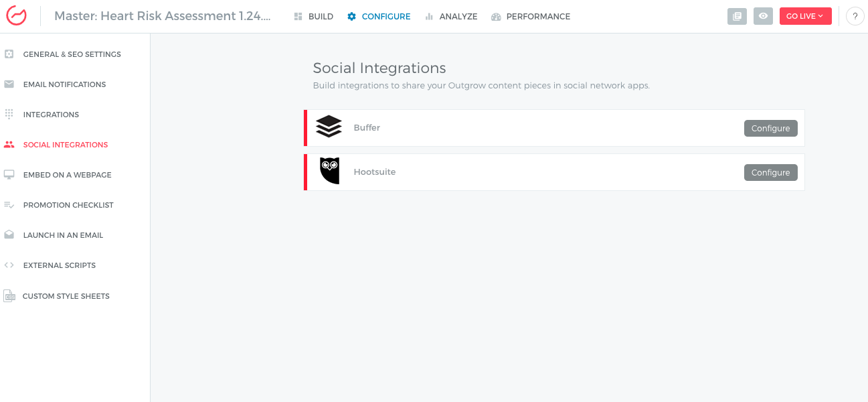Open the Integrations section
The width and height of the screenshot is (868, 402).
click(x=51, y=115)
